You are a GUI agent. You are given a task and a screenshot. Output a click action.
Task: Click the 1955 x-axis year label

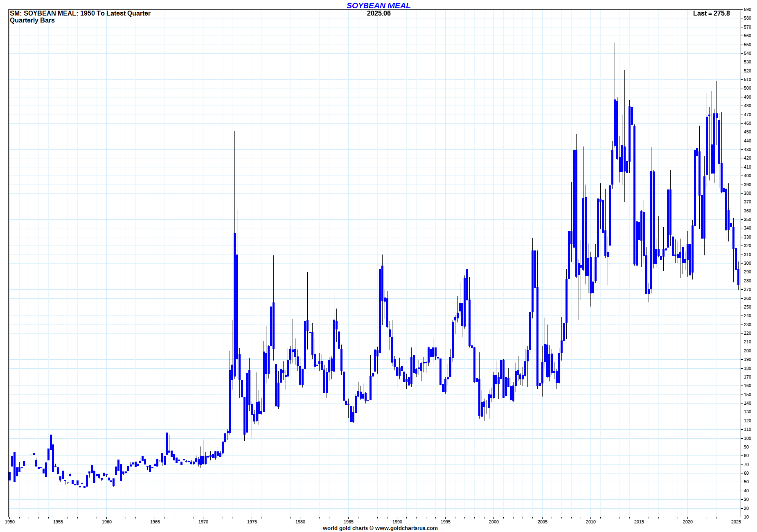click(x=58, y=522)
